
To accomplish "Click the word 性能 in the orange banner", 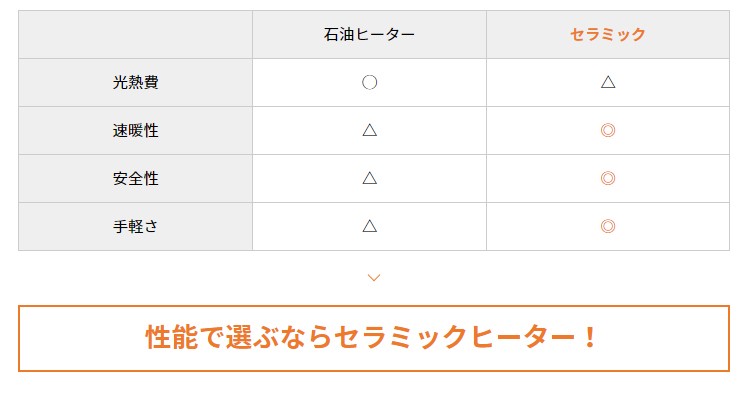I will pyautogui.click(x=172, y=337).
